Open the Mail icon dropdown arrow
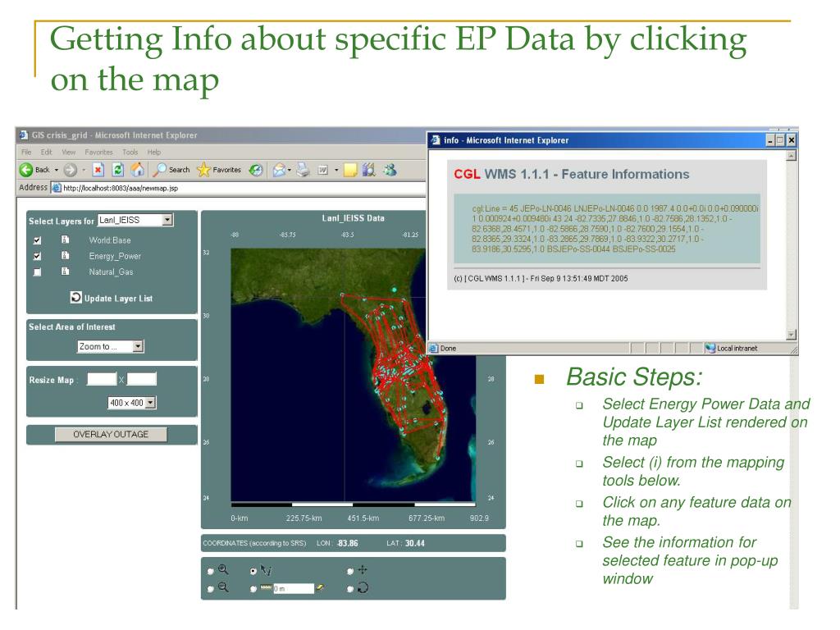The width and height of the screenshot is (840, 630). [290, 171]
